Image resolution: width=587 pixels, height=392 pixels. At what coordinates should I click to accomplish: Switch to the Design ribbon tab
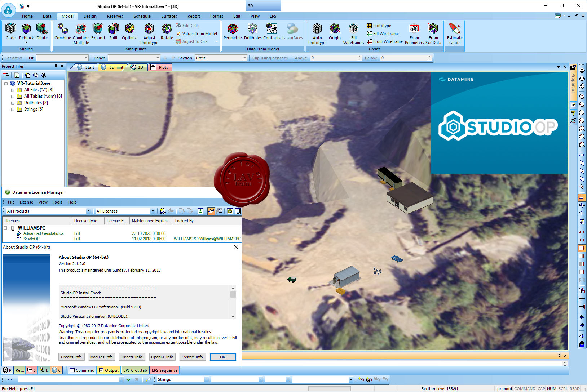point(90,16)
